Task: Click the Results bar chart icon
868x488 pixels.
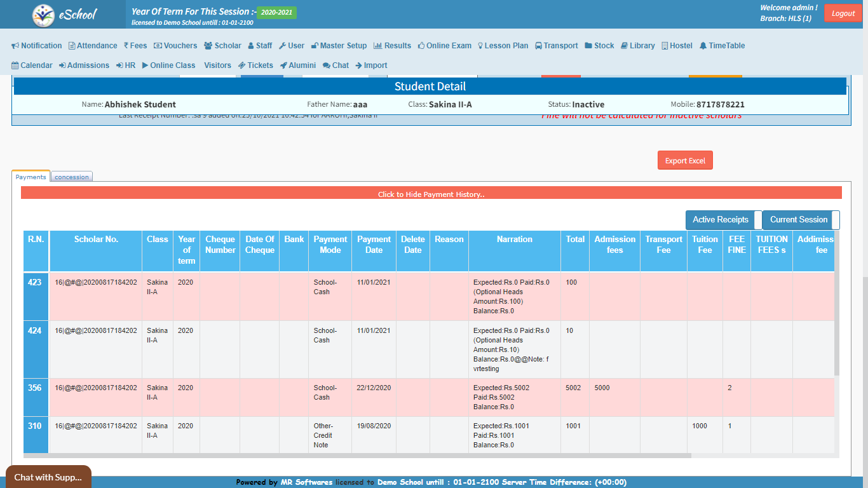Action: pos(377,46)
